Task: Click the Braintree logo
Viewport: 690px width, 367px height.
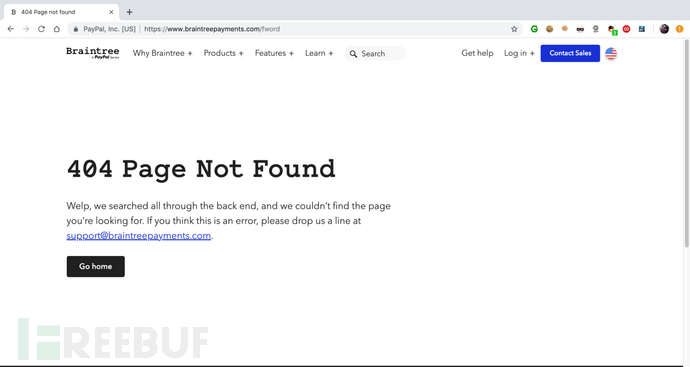Action: click(x=92, y=53)
